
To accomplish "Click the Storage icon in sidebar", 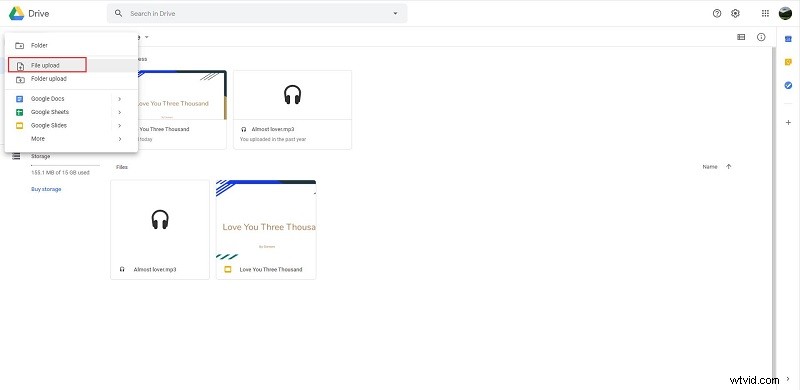I will [16, 156].
